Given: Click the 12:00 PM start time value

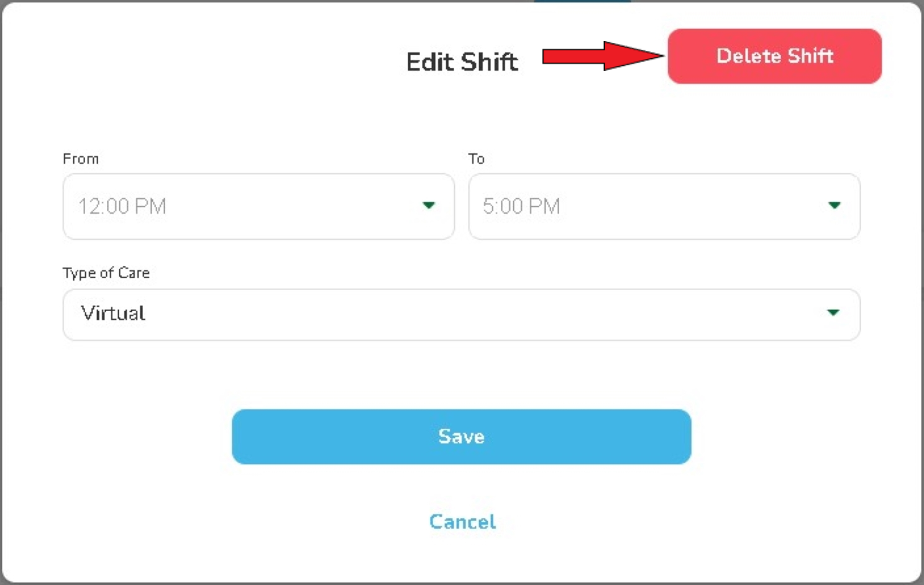Looking at the screenshot, I should tap(122, 206).
